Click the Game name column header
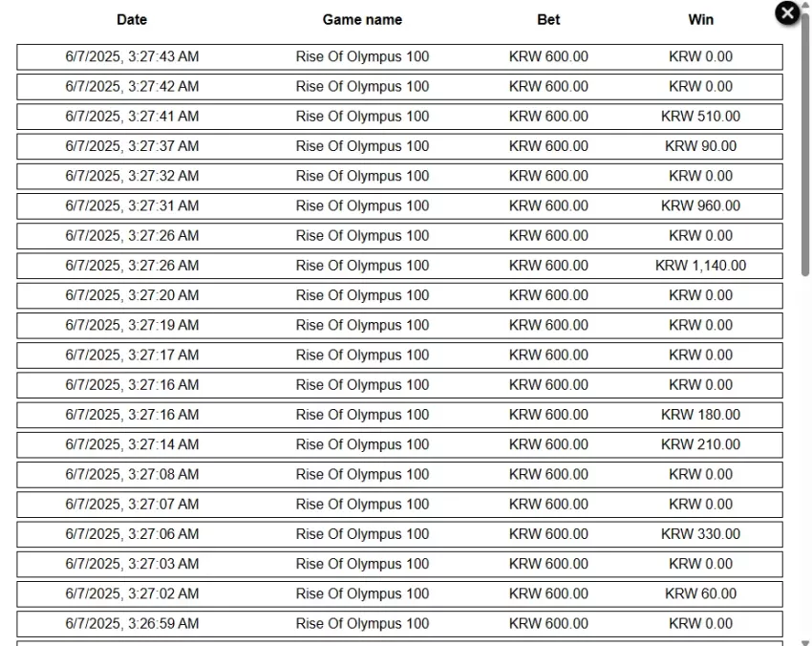Viewport: 812px width, 646px height. click(x=362, y=20)
